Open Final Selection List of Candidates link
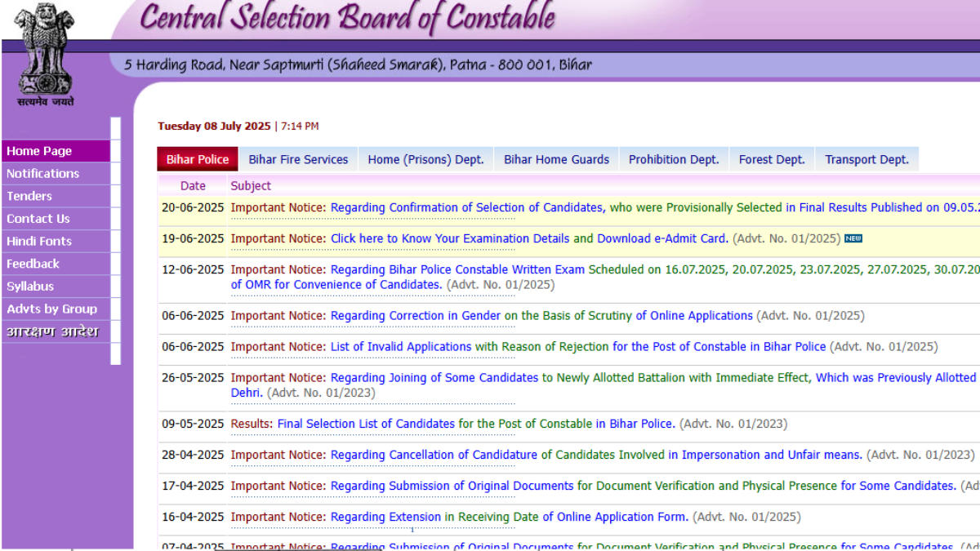The image size is (980, 551). click(x=366, y=424)
